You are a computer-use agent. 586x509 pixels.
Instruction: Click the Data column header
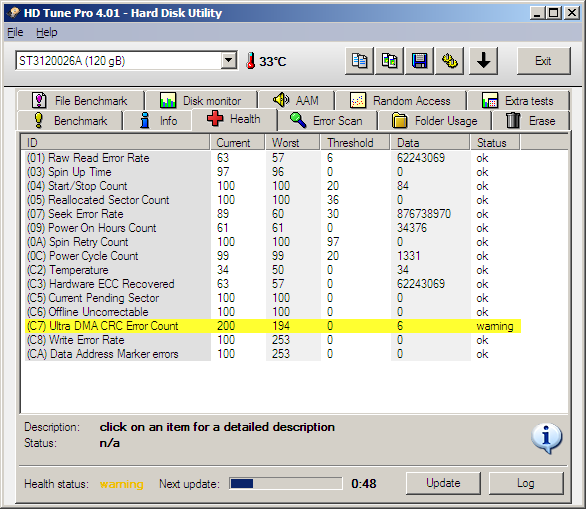[x=430, y=143]
